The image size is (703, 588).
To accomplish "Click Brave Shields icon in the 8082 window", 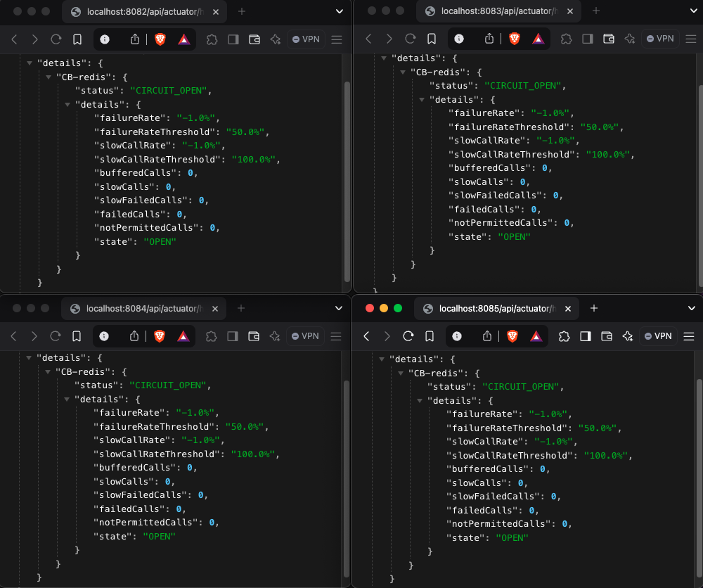I will (x=160, y=39).
